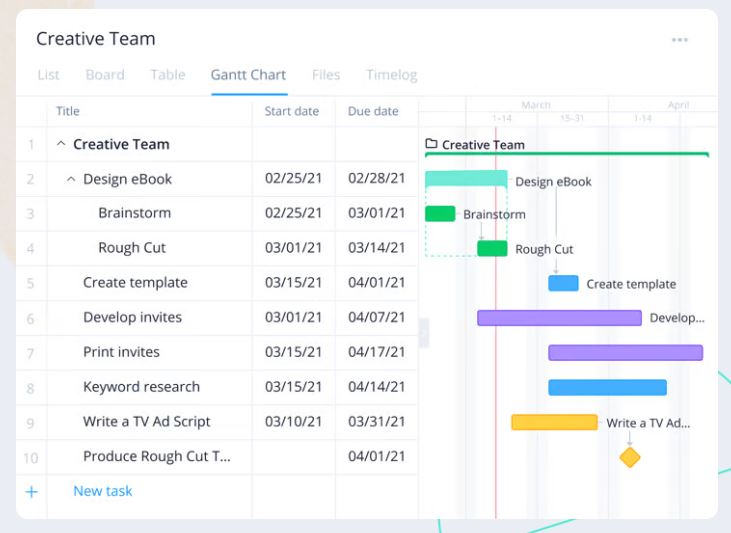
Task: Click the empty start date of row 10
Action: pos(293,457)
